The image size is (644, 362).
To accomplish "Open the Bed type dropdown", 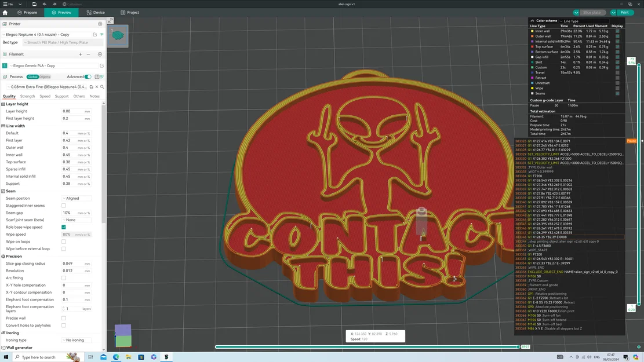I will (x=63, y=42).
